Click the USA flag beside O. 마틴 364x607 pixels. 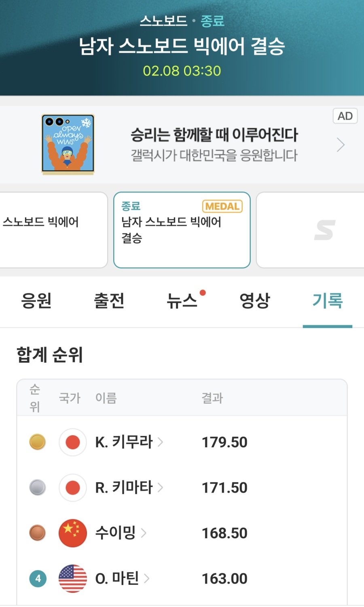pyautogui.click(x=73, y=579)
